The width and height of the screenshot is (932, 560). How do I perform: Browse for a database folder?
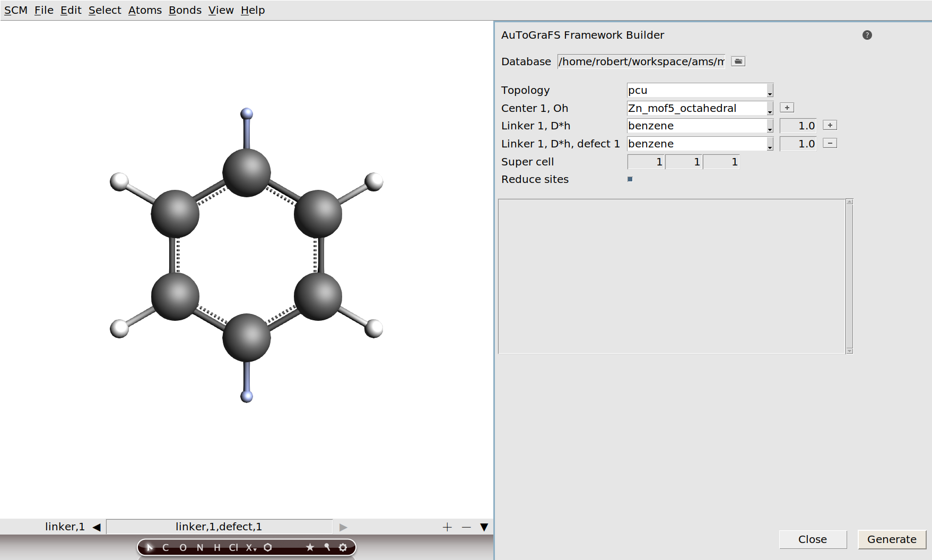coord(737,61)
